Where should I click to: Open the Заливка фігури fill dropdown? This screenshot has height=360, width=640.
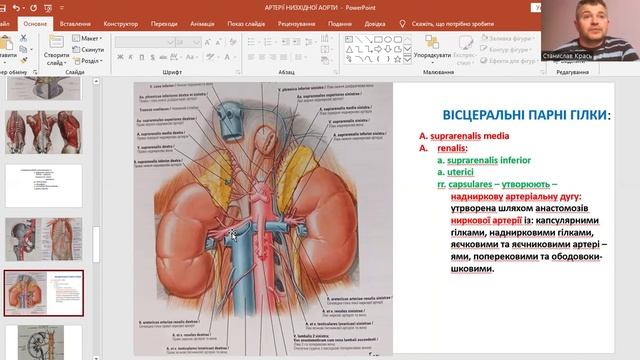507,38
